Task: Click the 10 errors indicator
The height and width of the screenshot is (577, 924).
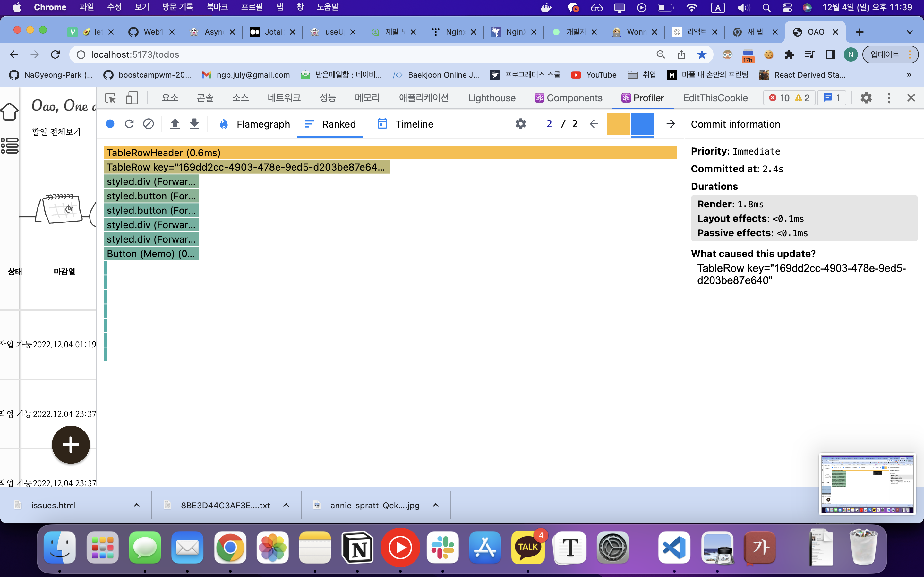Action: 779,98
